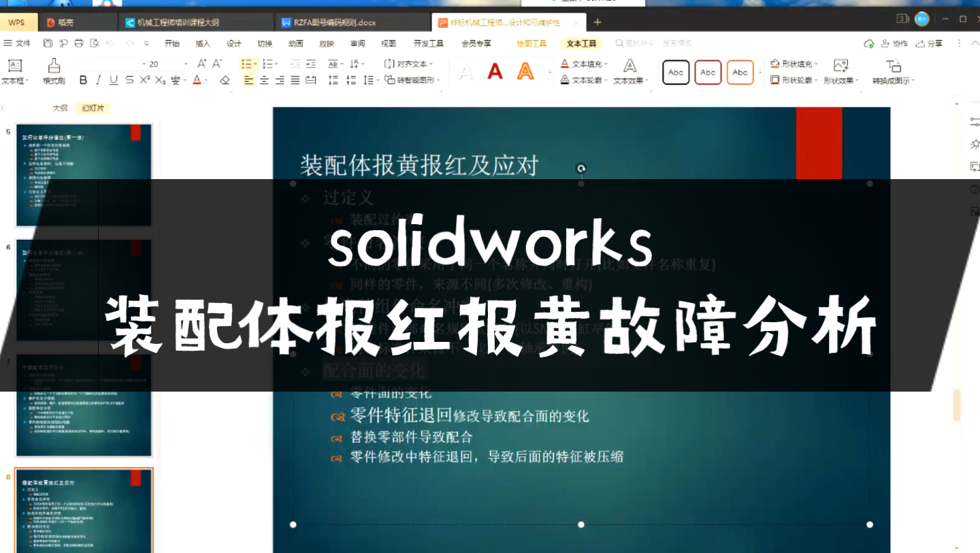Switch to 开始 ribbon tab
Image resolution: width=980 pixels, height=553 pixels.
(x=171, y=44)
